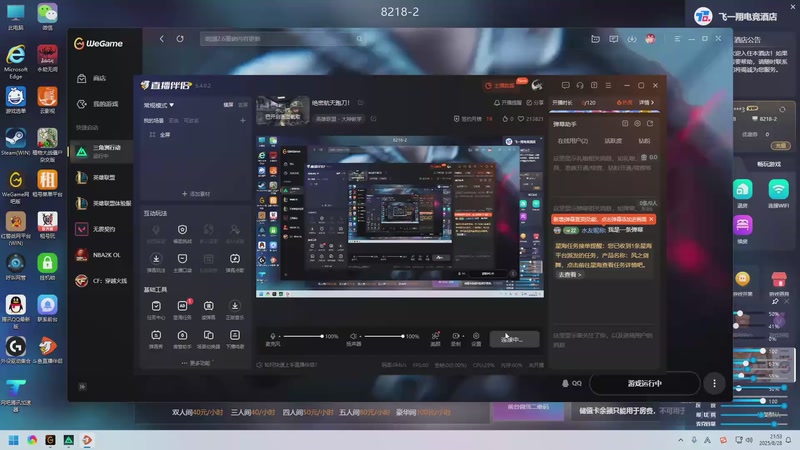
Task: Open 设置 settings icon beside record
Action: coord(476,336)
